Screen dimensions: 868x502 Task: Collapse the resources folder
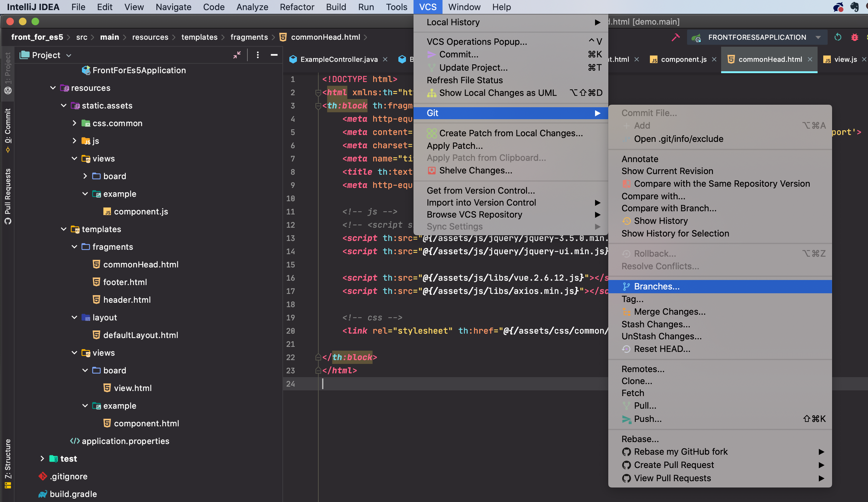pyautogui.click(x=53, y=88)
